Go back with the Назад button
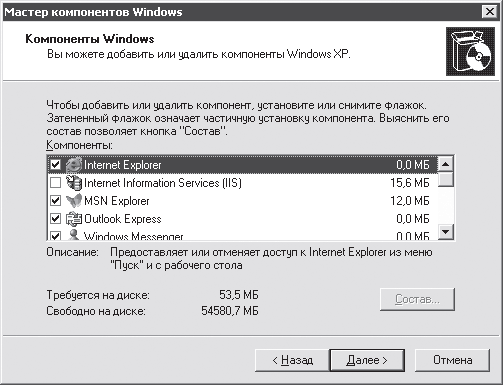Image resolution: width=503 pixels, height=385 pixels. click(292, 360)
